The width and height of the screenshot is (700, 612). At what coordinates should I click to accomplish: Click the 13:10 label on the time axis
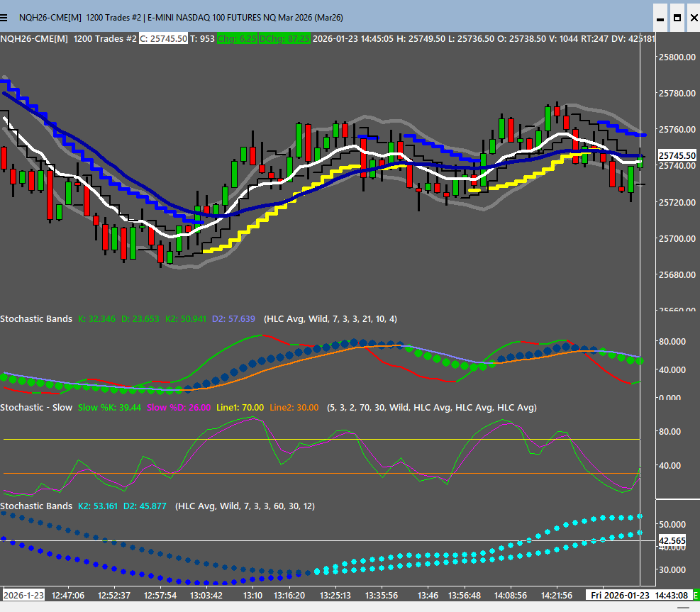(253, 594)
